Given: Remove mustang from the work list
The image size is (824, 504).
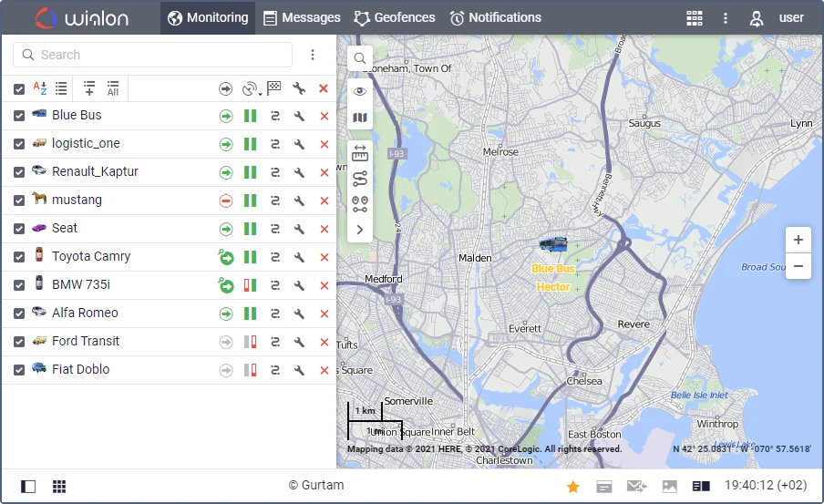Looking at the screenshot, I should (324, 201).
